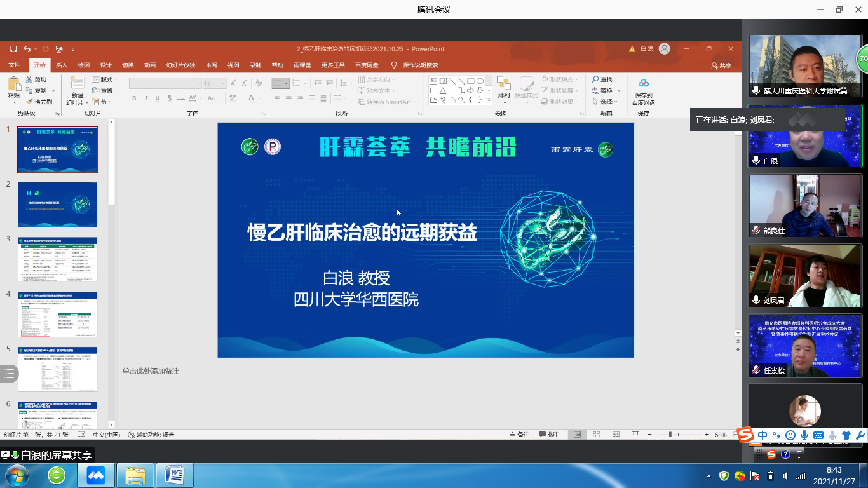Image resolution: width=868 pixels, height=488 pixels.
Task: Switch to the 插入 ribbon tab
Action: [62, 65]
